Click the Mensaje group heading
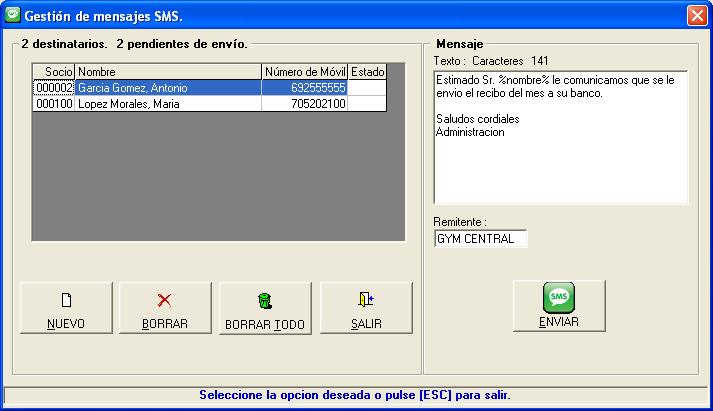Viewport: 713px width, 411px height. pos(460,44)
